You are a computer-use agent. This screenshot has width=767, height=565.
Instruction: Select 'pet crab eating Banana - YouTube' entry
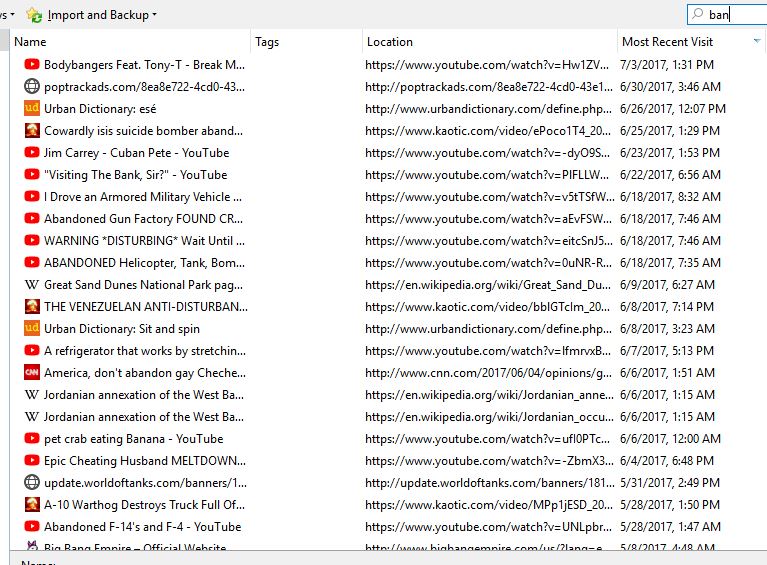134,439
